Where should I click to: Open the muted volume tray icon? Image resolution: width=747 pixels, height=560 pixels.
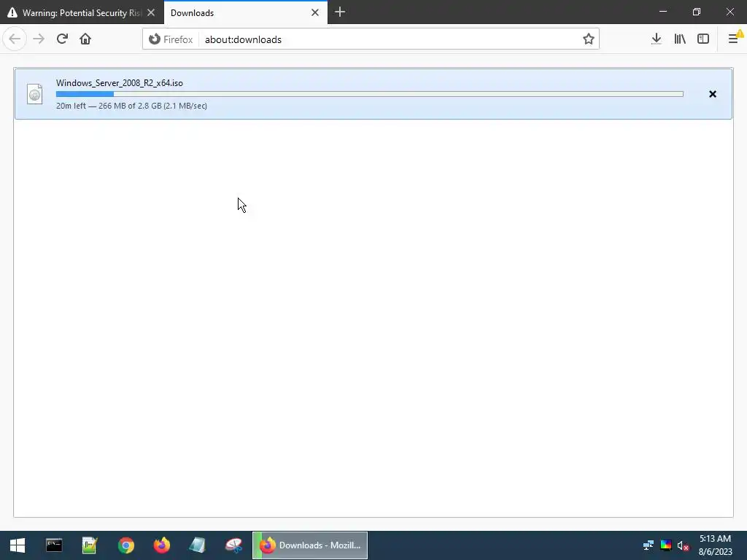683,545
